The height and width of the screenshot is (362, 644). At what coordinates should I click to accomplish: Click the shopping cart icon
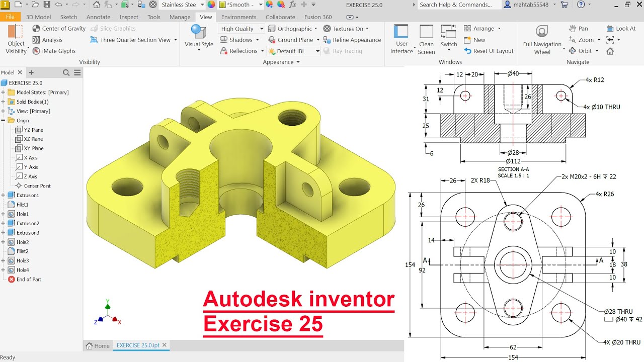tap(565, 5)
